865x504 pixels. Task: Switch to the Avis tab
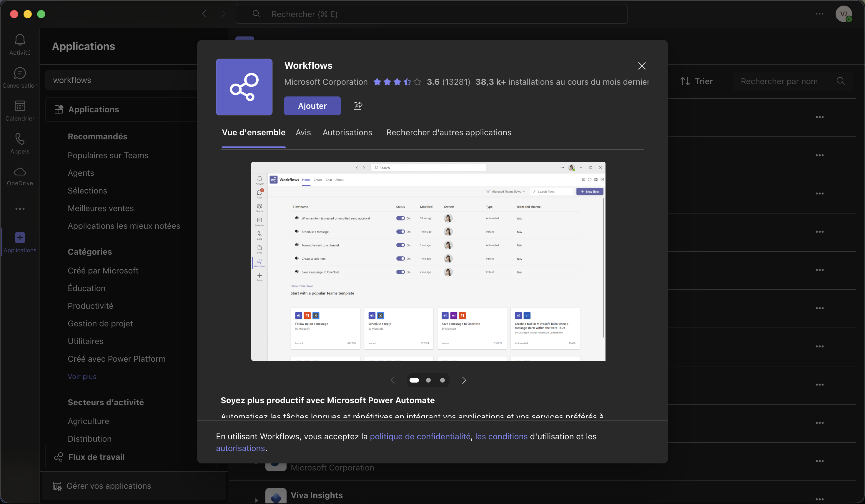[303, 132]
